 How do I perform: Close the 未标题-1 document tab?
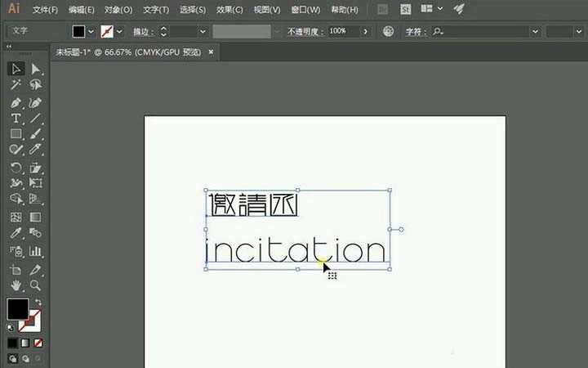[x=211, y=52]
